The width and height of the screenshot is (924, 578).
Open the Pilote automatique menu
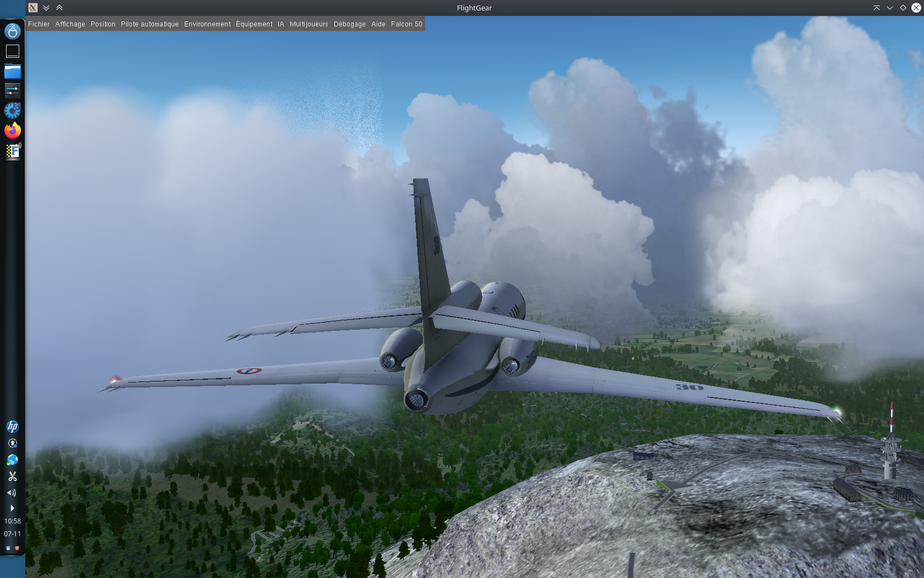(x=150, y=24)
